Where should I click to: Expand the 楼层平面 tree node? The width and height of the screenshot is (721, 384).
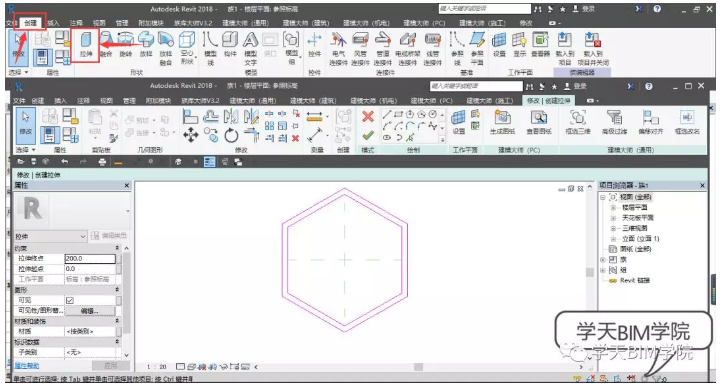click(x=612, y=207)
